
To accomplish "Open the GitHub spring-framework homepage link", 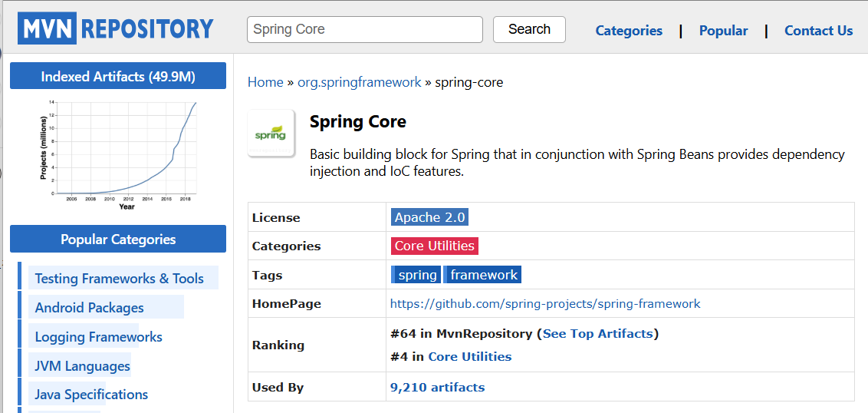I will click(x=544, y=303).
